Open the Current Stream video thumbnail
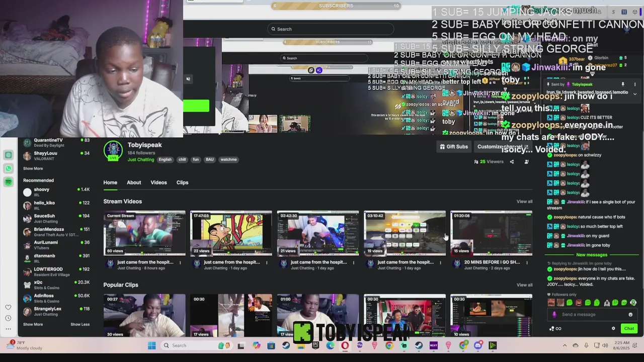Viewport: 644px width, 362px height. coord(144,234)
